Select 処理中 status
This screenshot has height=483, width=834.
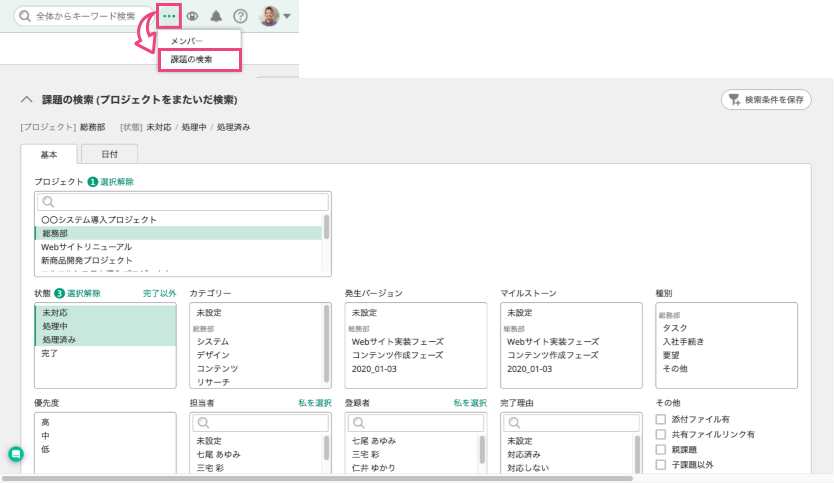[x=105, y=326]
